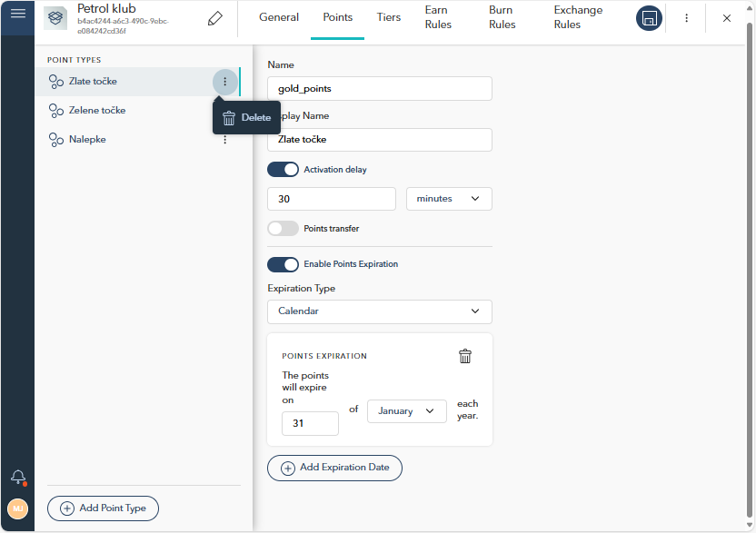Select the Points tab
The width and height of the screenshot is (756, 533).
coord(337,17)
